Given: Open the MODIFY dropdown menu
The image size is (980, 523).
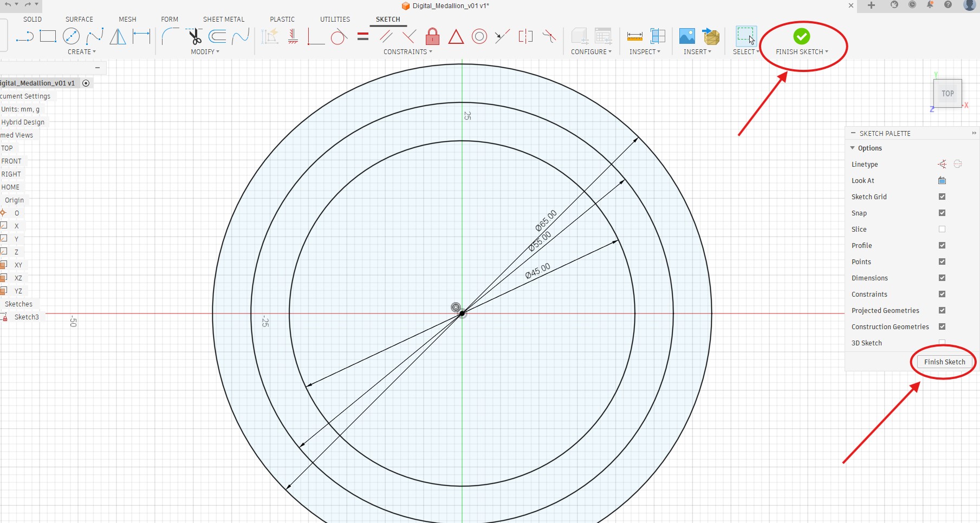Looking at the screenshot, I should point(205,52).
